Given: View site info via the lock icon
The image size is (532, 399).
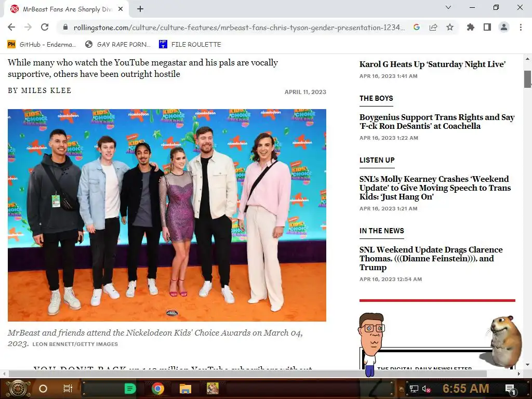Looking at the screenshot, I should point(65,28).
